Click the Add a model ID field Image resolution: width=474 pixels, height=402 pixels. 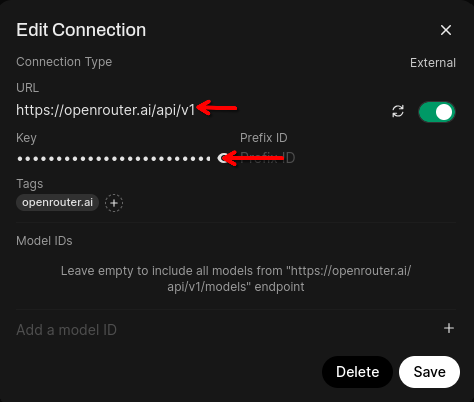tap(227, 330)
